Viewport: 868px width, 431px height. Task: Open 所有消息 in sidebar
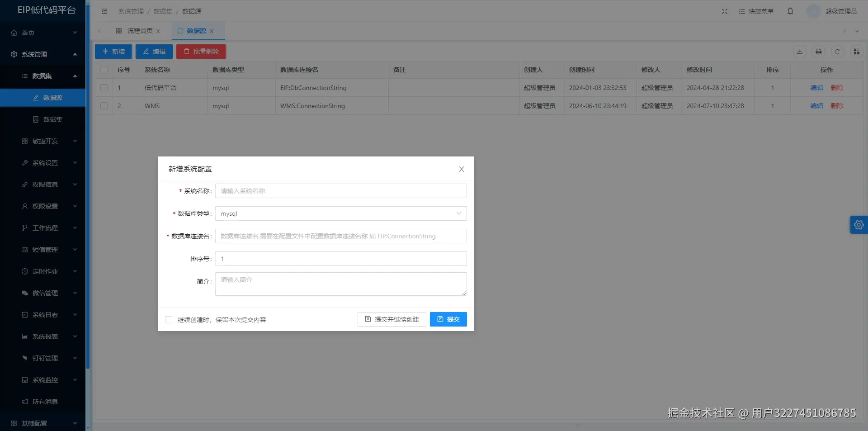tap(43, 402)
